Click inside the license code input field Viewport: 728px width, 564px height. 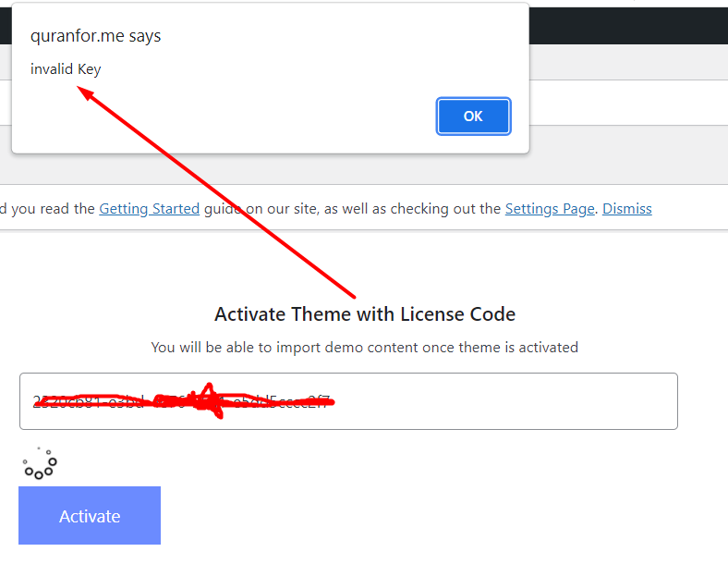348,401
